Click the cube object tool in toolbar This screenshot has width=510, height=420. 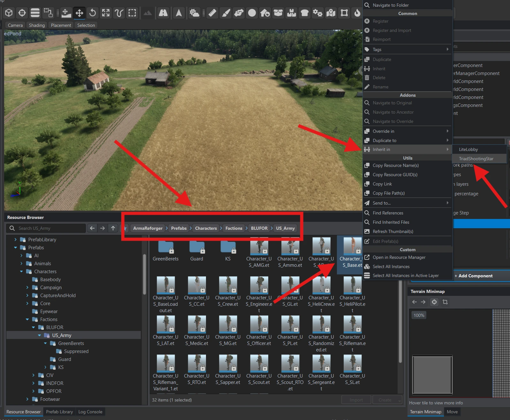[9, 13]
